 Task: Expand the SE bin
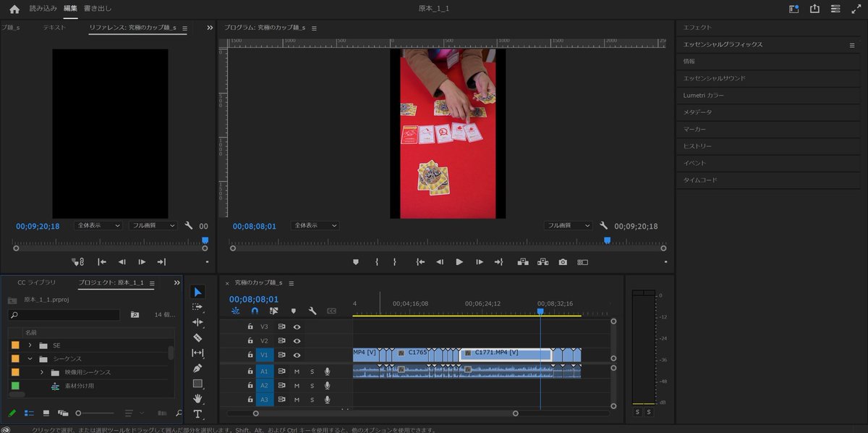click(30, 345)
